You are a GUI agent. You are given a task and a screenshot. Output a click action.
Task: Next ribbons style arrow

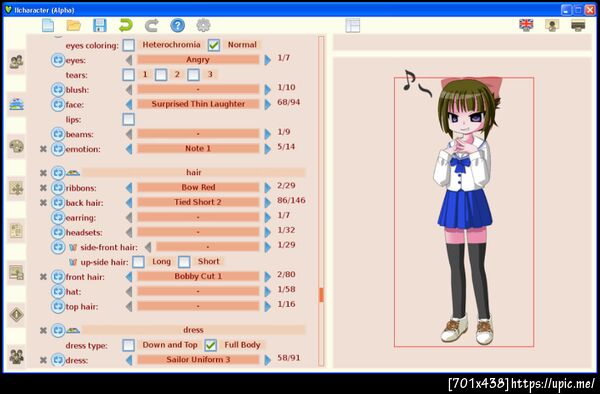pyautogui.click(x=267, y=188)
